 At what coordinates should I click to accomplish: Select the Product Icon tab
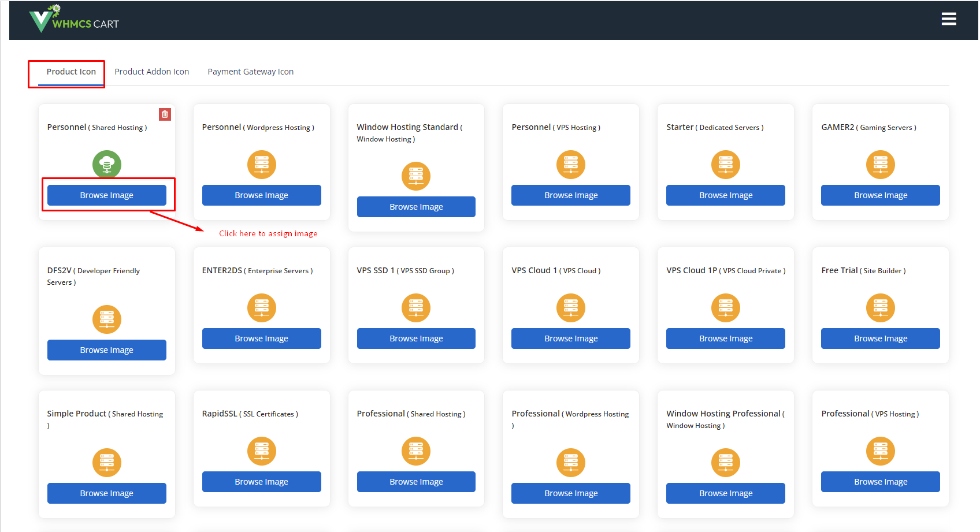(71, 72)
